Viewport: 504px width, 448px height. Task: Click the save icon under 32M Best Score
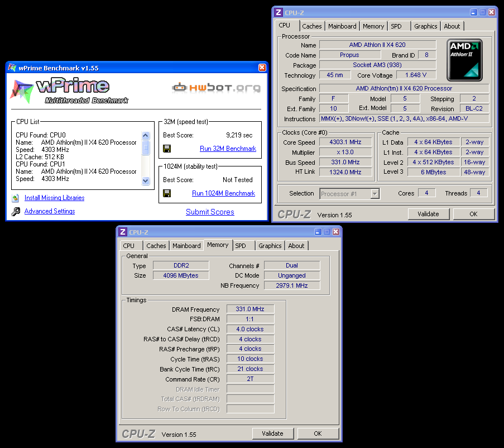[167, 149]
